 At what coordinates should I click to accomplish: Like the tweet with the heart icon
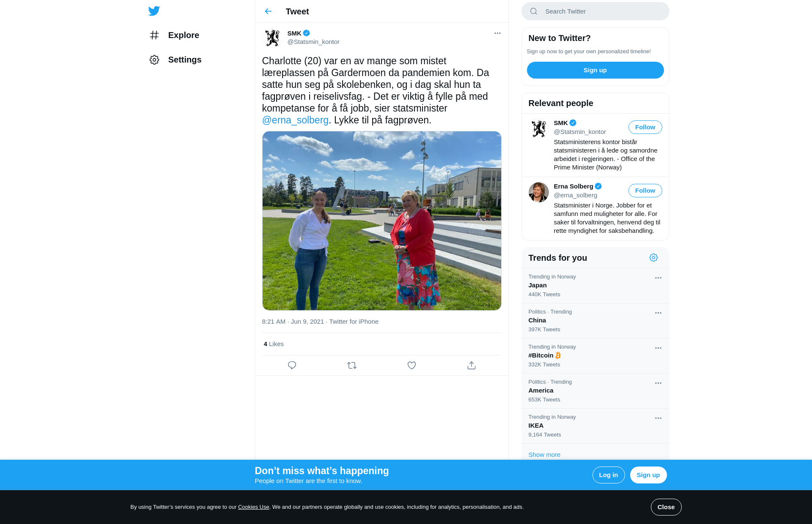tap(411, 365)
